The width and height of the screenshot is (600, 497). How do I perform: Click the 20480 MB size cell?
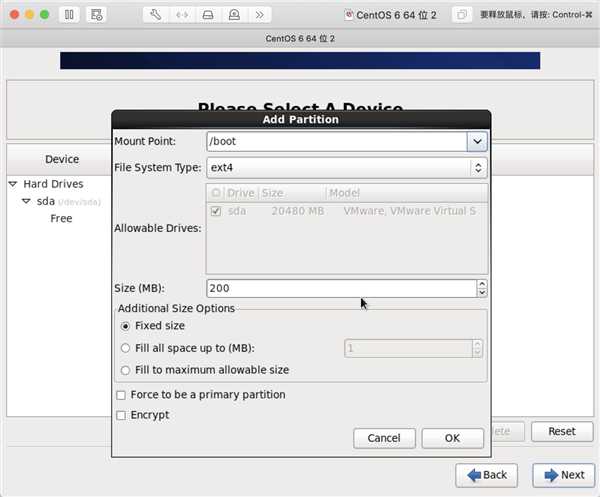[298, 211]
